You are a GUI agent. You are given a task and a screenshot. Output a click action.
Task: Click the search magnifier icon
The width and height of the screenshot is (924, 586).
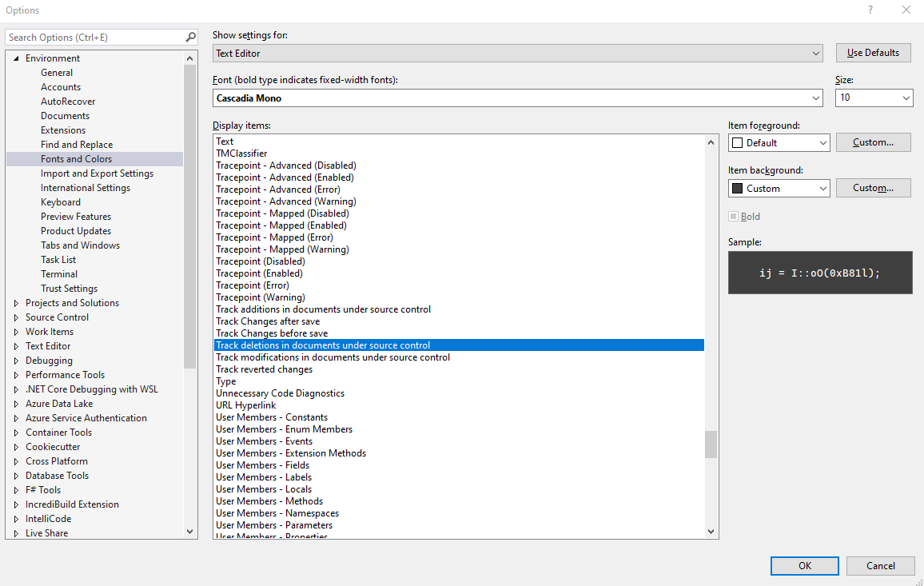(x=189, y=37)
